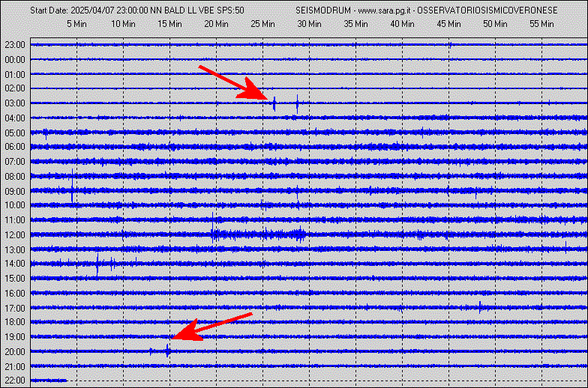
Task: Click the 12:00 hour label
Action: 15,235
